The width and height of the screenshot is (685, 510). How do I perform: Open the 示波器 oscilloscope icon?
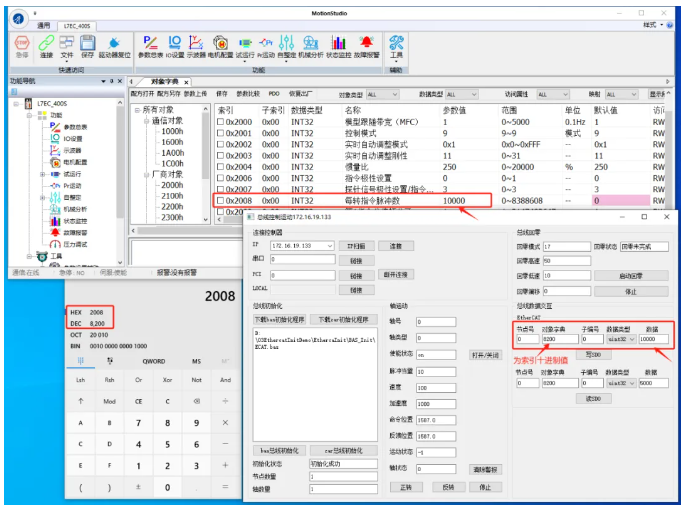coord(196,43)
